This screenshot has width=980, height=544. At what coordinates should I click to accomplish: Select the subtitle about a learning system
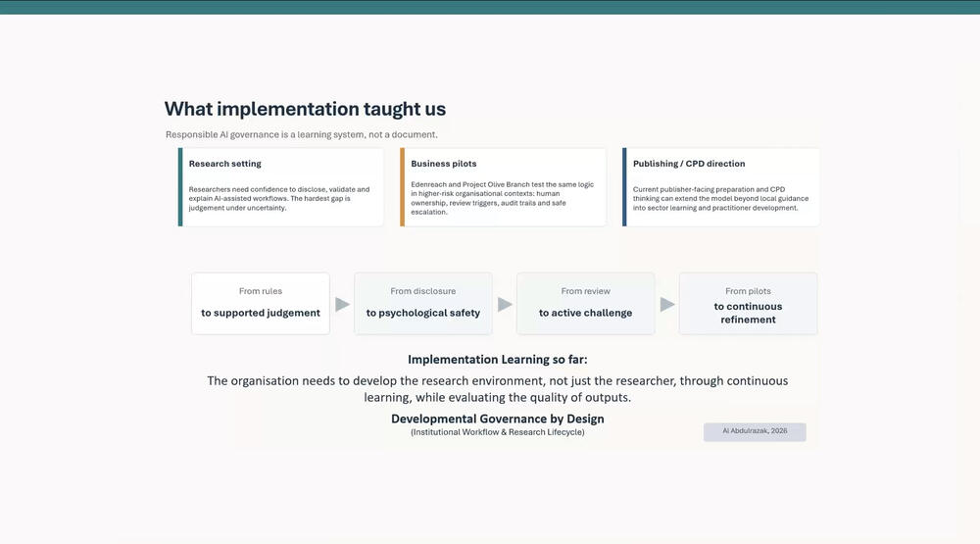coord(301,134)
